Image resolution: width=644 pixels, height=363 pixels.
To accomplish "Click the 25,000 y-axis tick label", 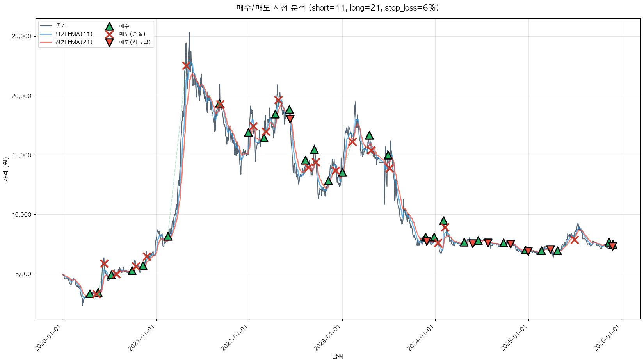I will coord(22,36).
